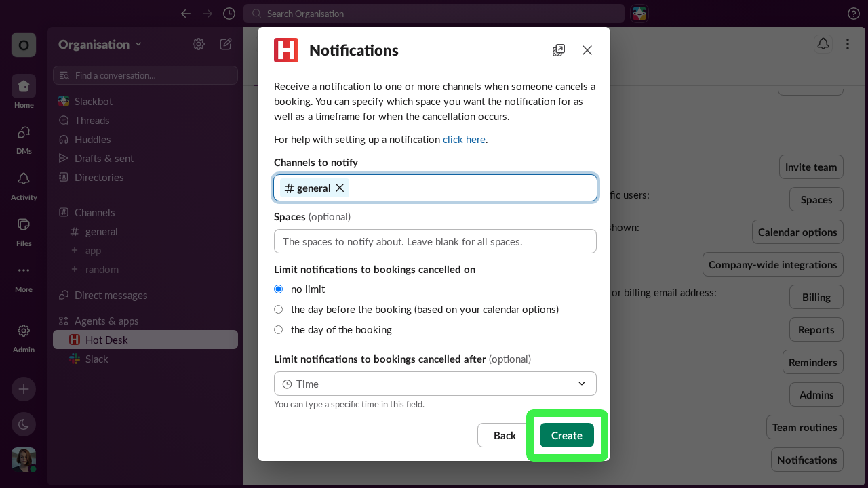Open the general channel
This screenshot has width=868, height=488.
145,231
